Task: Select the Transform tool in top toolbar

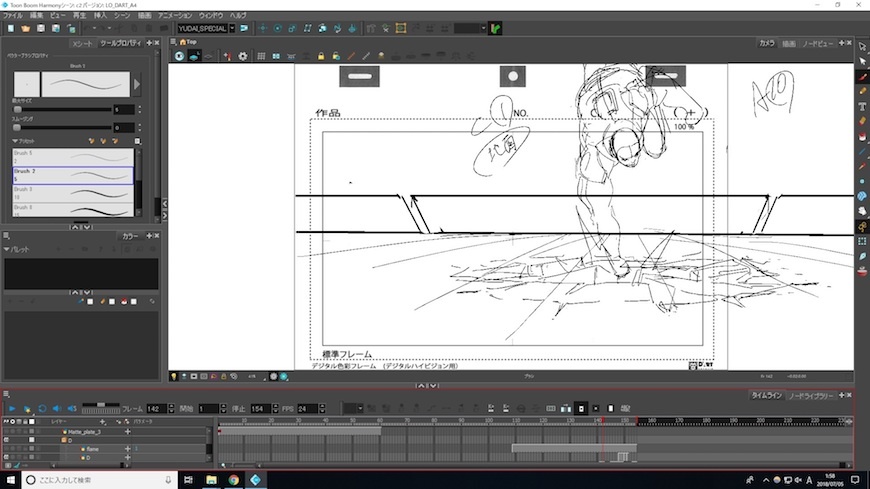Action: pyautogui.click(x=262, y=28)
